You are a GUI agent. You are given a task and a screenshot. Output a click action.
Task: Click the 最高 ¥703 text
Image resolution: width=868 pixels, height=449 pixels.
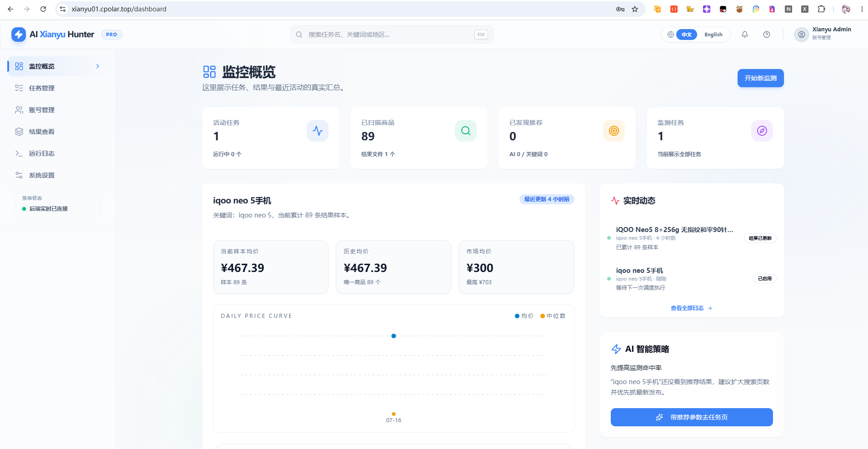coord(479,282)
